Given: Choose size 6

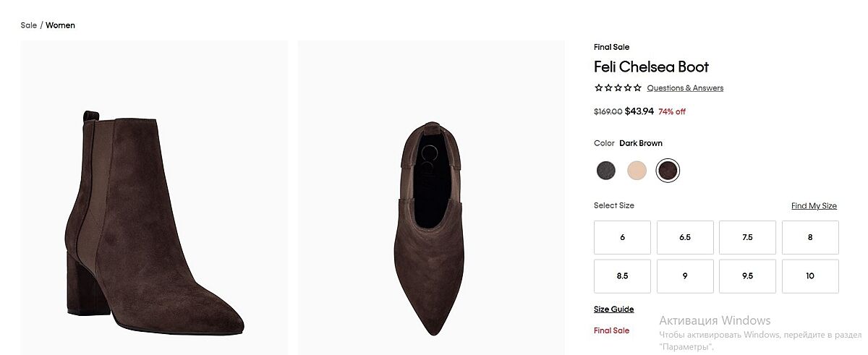Looking at the screenshot, I should click(x=622, y=237).
